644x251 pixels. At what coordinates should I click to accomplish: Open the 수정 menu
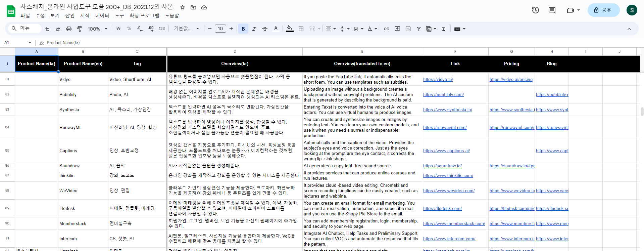40,15
